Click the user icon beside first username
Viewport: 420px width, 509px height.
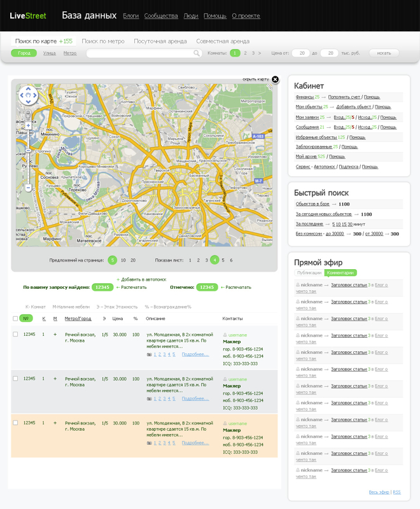click(x=225, y=335)
